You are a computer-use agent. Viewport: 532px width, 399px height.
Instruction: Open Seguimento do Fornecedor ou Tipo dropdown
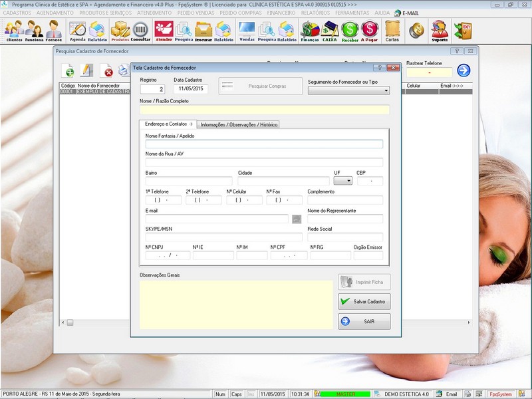348,90
